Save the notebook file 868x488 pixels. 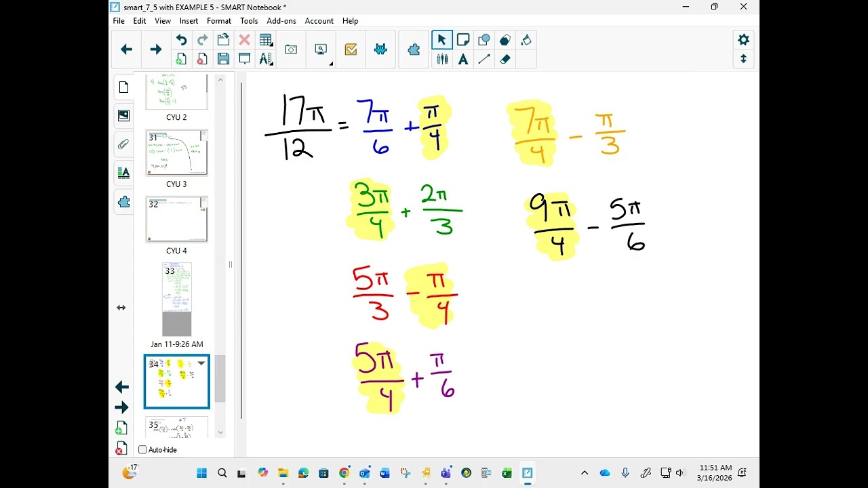(223, 59)
